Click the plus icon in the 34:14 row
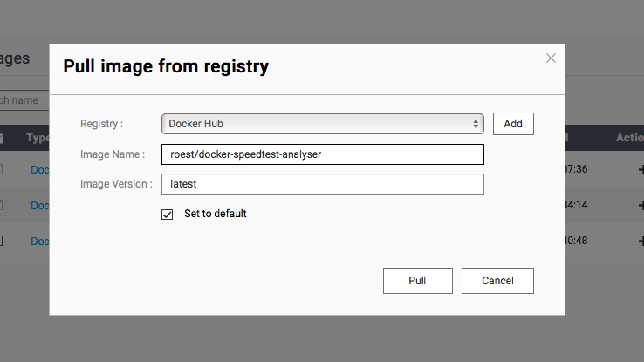This screenshot has height=362, width=644. pyautogui.click(x=639, y=205)
